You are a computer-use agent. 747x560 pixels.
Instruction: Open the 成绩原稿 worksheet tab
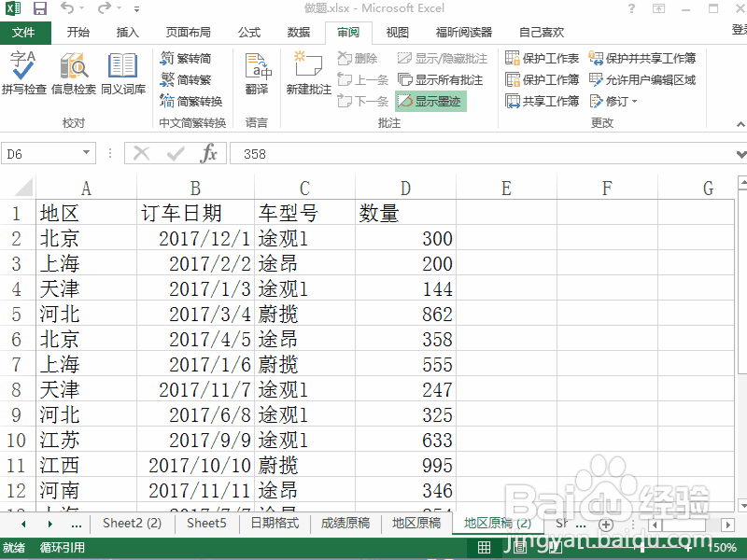click(345, 524)
